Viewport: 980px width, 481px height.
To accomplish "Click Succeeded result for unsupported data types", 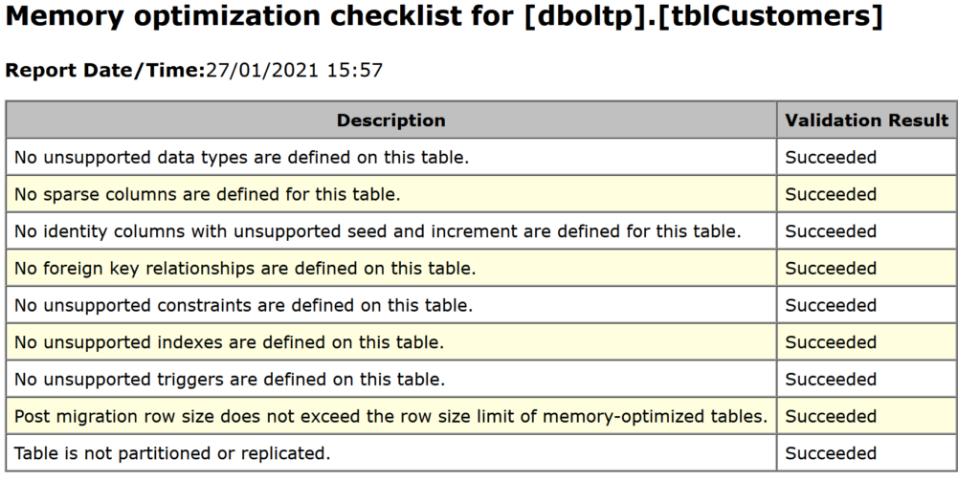I will click(831, 158).
